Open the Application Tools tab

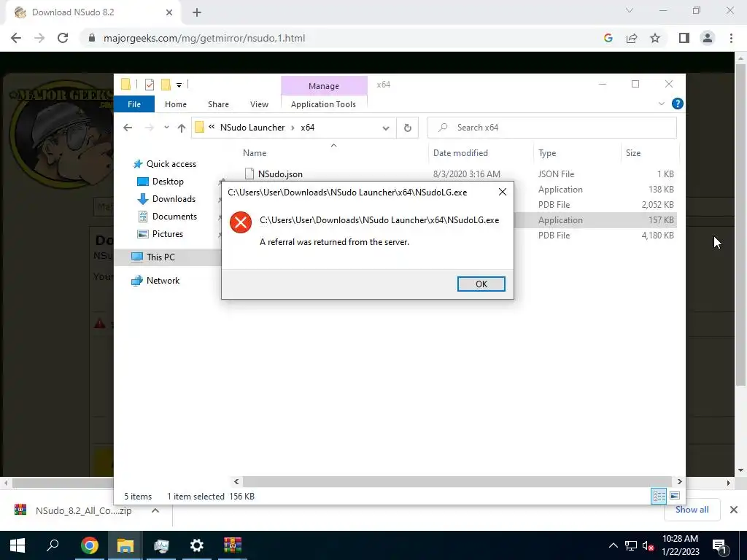pyautogui.click(x=323, y=104)
